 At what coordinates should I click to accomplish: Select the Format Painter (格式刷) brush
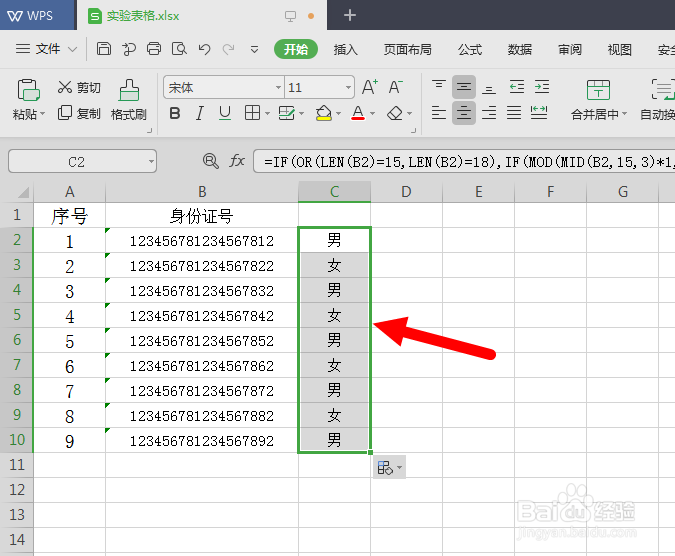coord(129,100)
